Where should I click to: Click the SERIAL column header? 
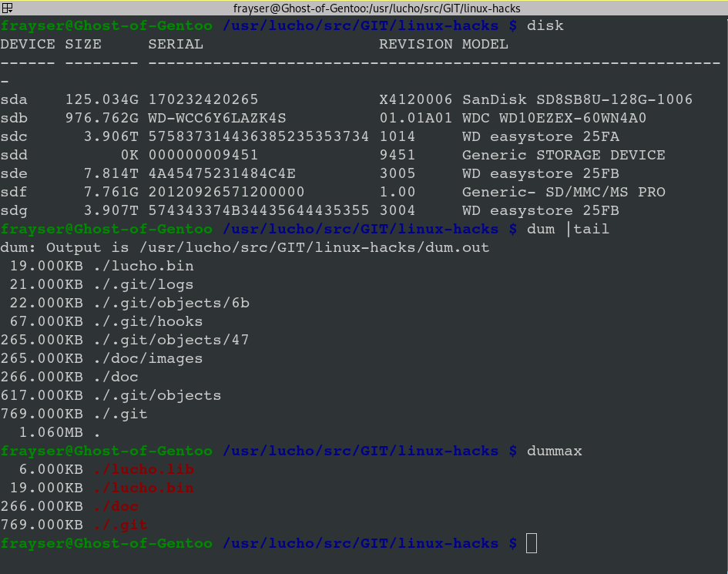point(176,44)
